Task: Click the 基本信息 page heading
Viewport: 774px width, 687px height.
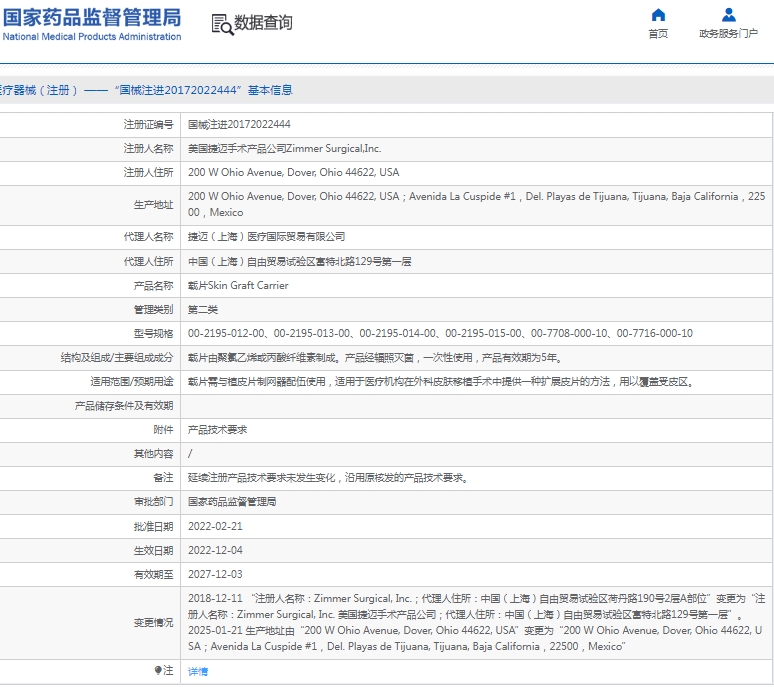Action: [270, 90]
